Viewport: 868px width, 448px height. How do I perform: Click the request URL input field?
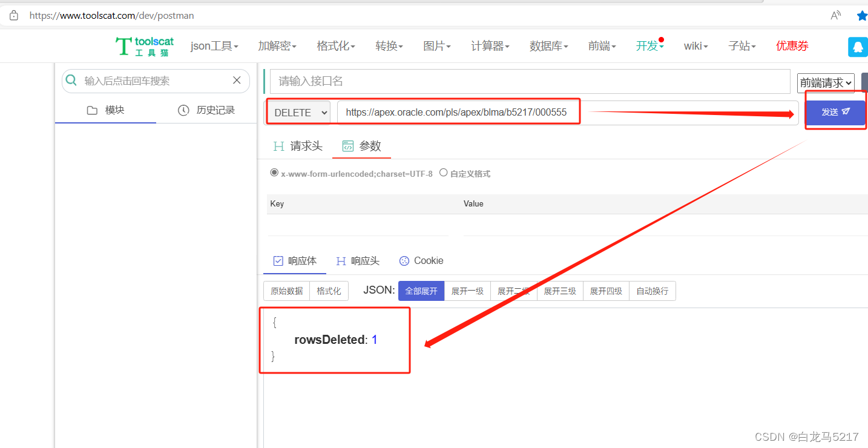click(568, 113)
